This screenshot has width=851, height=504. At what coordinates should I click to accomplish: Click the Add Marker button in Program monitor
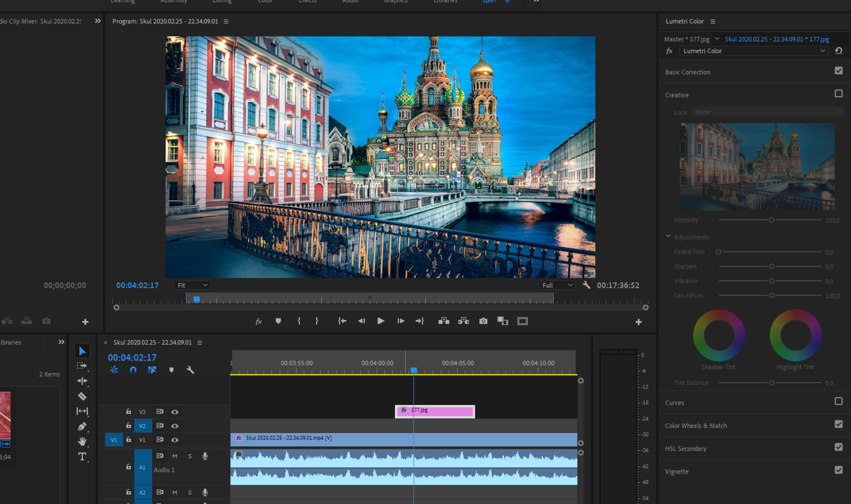click(278, 321)
